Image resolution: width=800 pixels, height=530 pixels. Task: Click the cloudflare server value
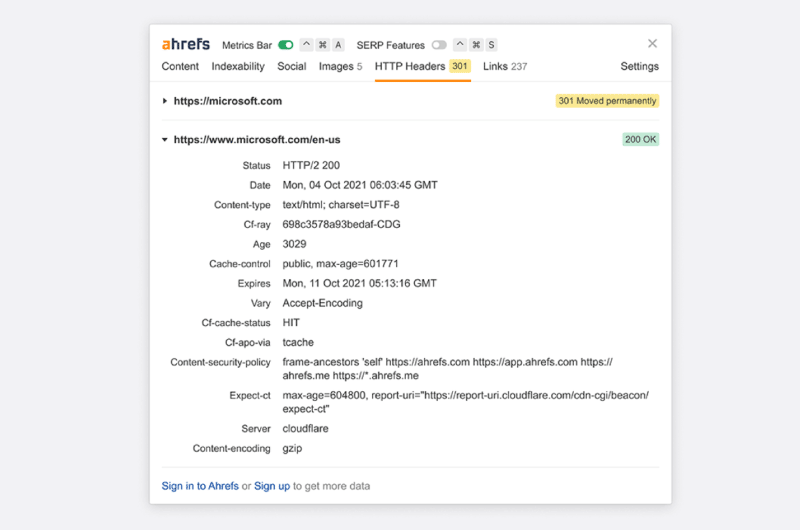(306, 428)
